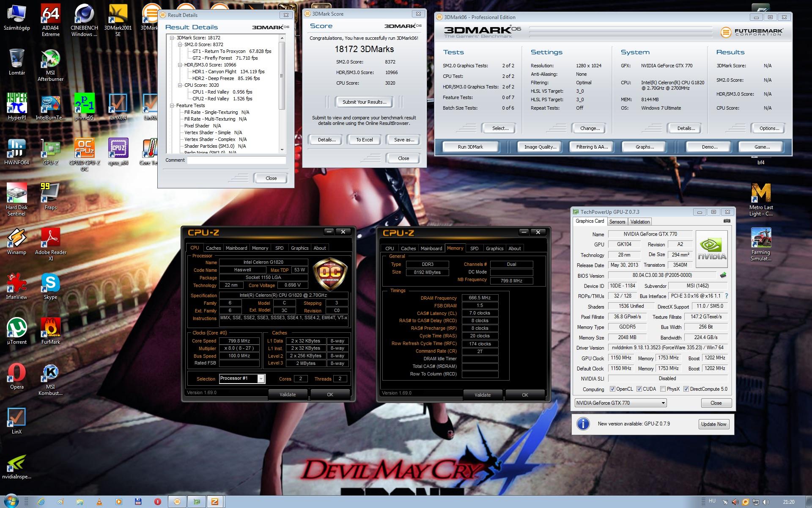Switch to SPD tab in right CPU-Z window
812x508 pixels.
475,248
